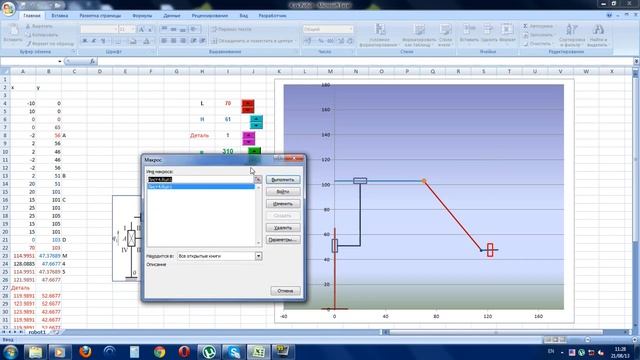The height and width of the screenshot is (360, 640).
Task: Open the font name dropdown
Action: tap(115, 29)
